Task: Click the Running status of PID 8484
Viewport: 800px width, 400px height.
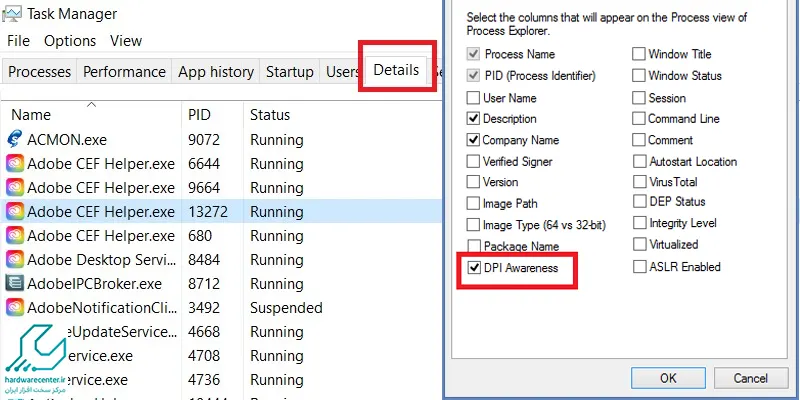Action: pos(277,260)
